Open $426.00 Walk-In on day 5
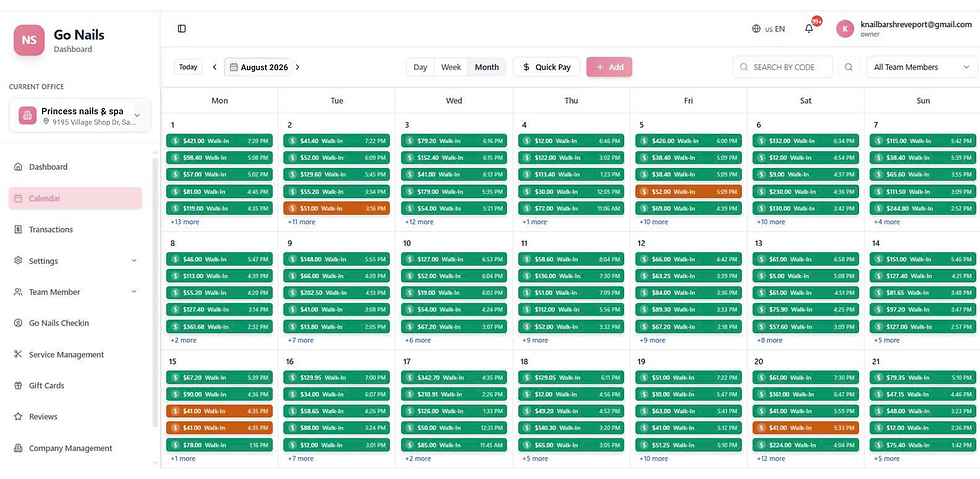The image size is (980, 479). 689,141
